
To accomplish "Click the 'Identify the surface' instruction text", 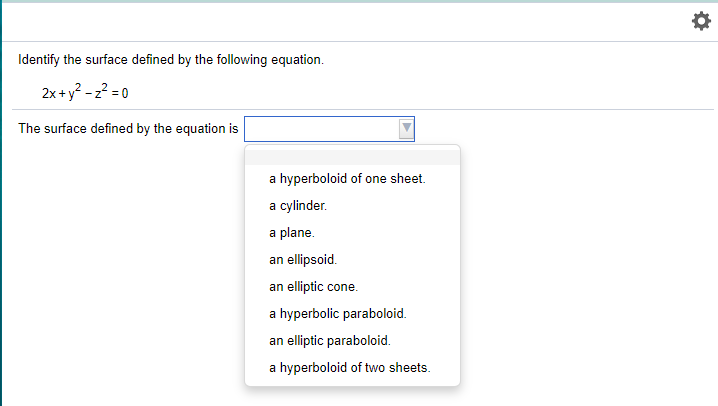I will [x=171, y=60].
